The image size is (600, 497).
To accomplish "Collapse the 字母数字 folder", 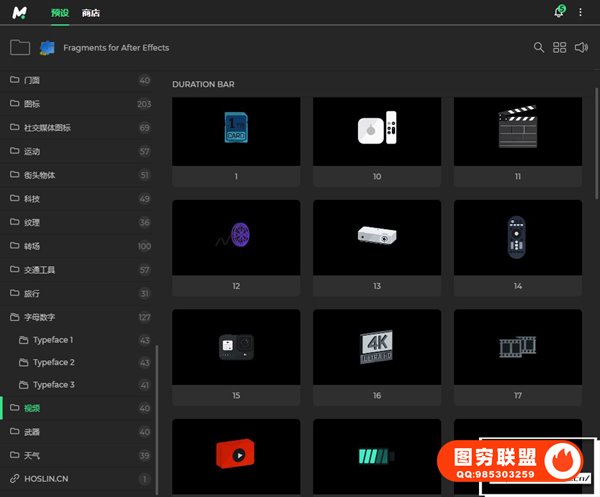I will click(x=43, y=317).
